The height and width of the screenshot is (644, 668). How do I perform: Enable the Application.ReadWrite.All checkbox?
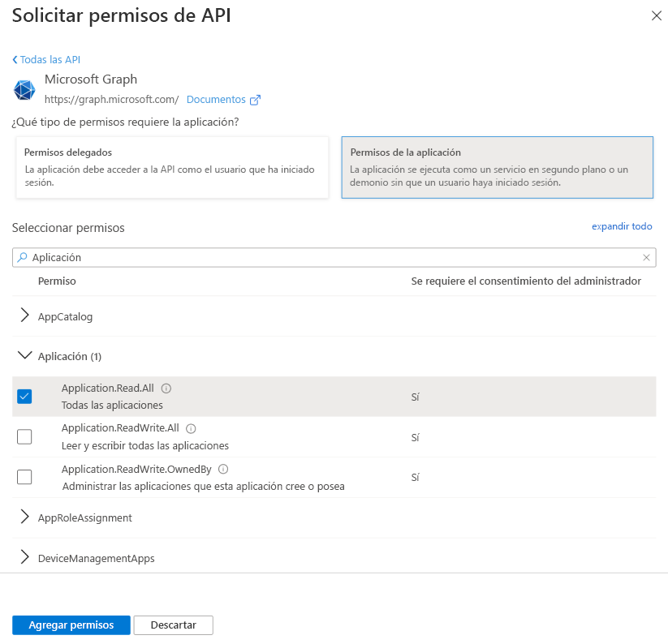coord(24,436)
